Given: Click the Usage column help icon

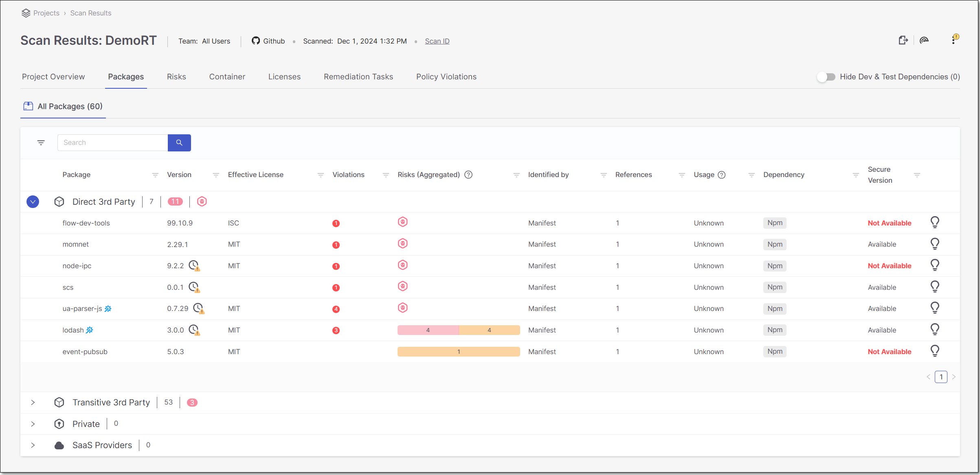Looking at the screenshot, I should (x=721, y=175).
